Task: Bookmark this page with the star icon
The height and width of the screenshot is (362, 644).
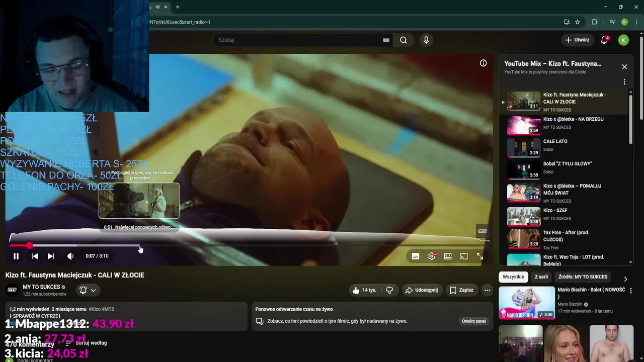Action: 578,22
